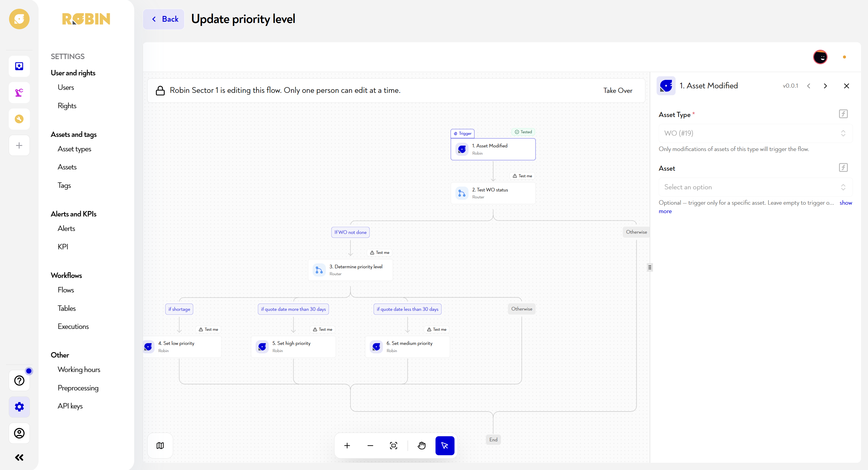Click the dark user avatar in header
This screenshot has height=470, width=868.
820,57
